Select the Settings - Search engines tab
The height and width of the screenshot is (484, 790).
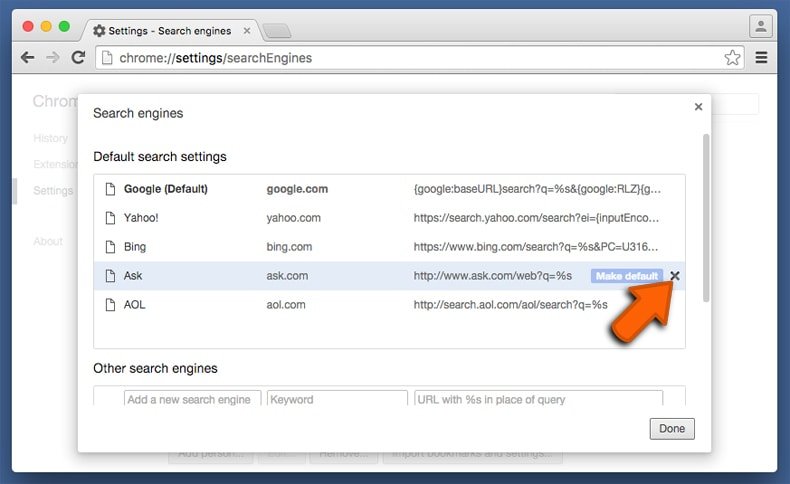click(x=171, y=31)
